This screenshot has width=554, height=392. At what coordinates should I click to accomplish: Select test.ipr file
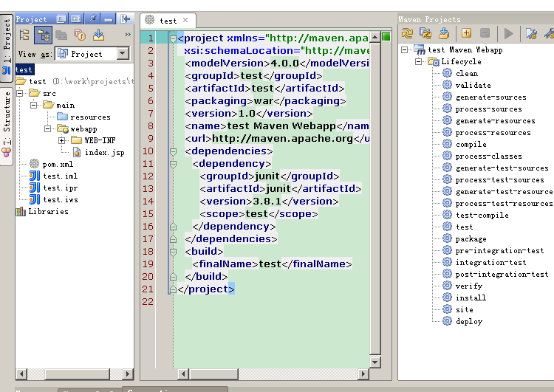(x=53, y=188)
